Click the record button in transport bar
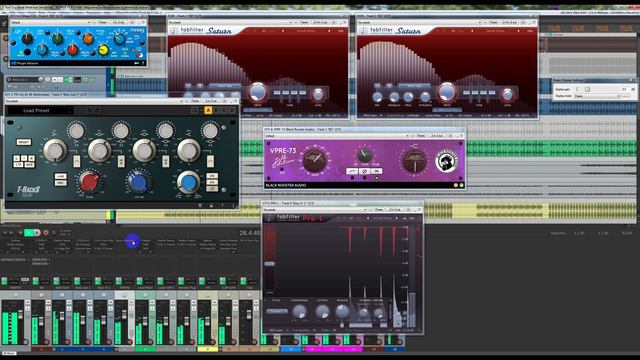This screenshot has height=360, width=640. click(x=46, y=233)
